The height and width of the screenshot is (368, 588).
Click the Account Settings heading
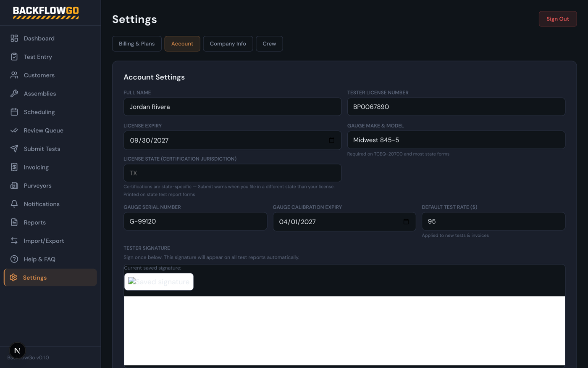(x=154, y=77)
